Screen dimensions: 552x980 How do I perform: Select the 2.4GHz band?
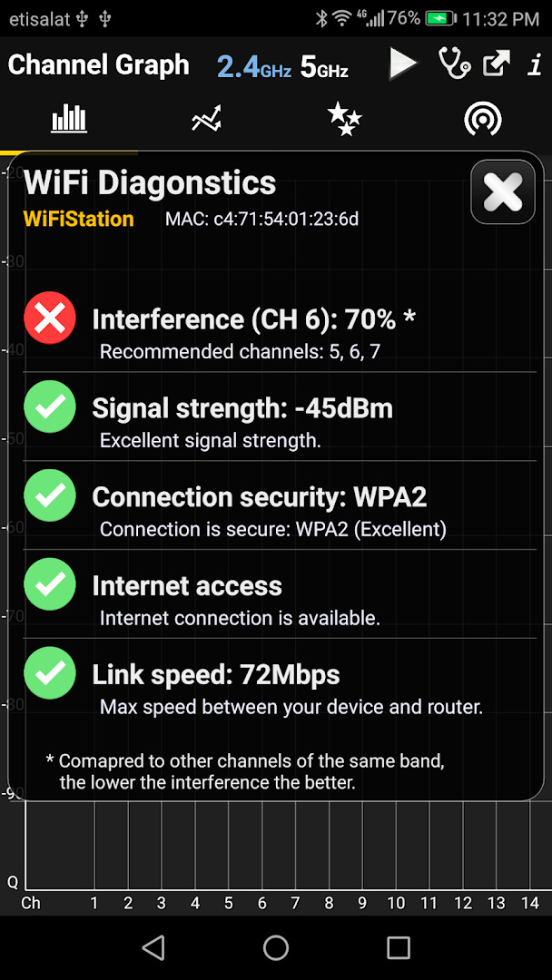pos(254,66)
